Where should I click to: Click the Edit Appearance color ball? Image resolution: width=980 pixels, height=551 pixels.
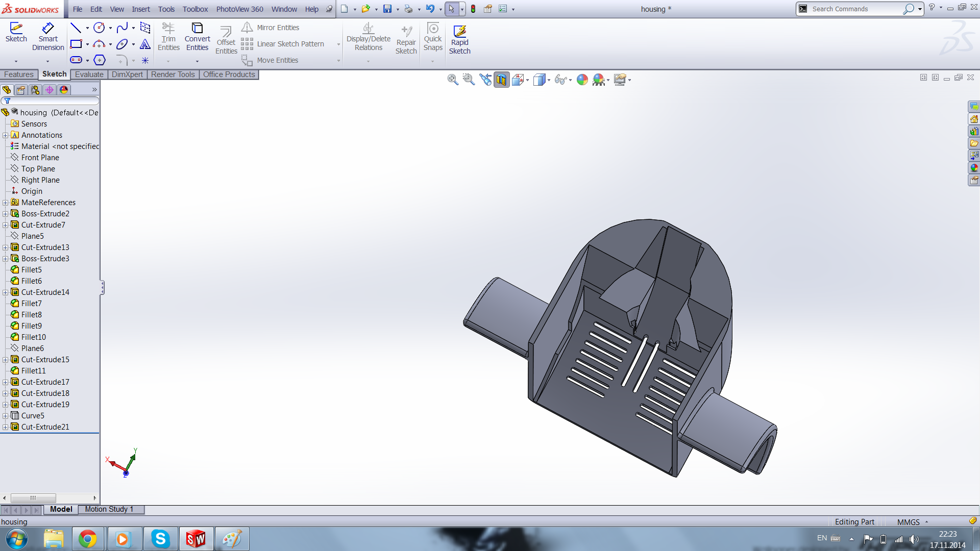tap(582, 80)
